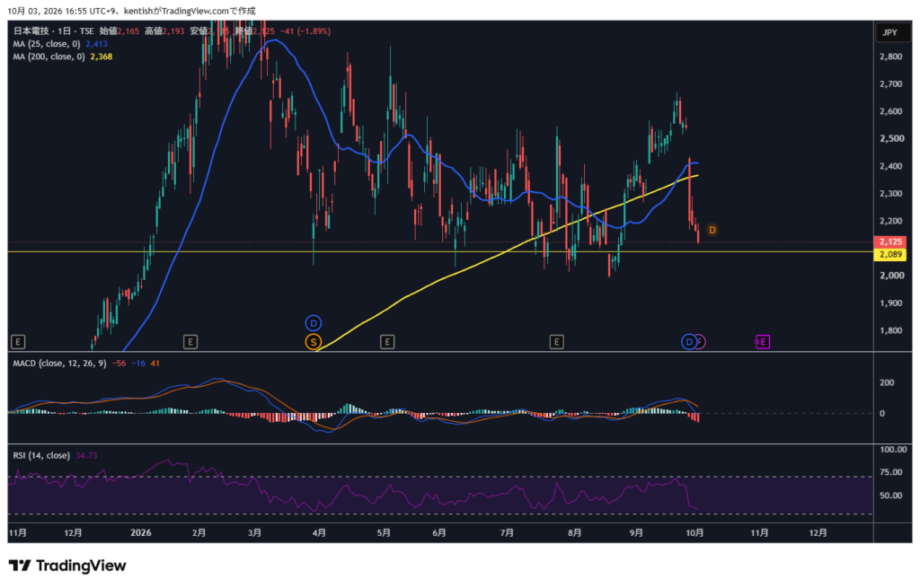
Task: Click the MA 25 value 2,413
Action: pyautogui.click(x=97, y=44)
